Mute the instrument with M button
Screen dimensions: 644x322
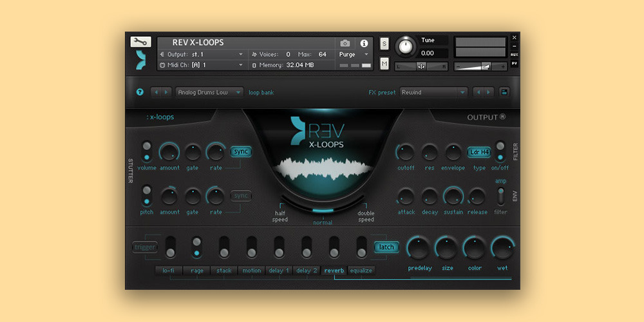click(384, 64)
